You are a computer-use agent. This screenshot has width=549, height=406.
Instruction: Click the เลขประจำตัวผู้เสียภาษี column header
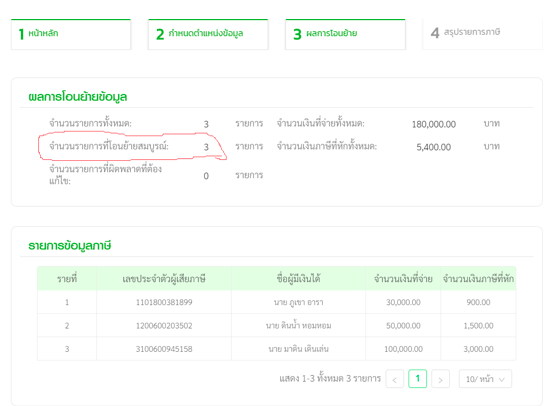164,279
